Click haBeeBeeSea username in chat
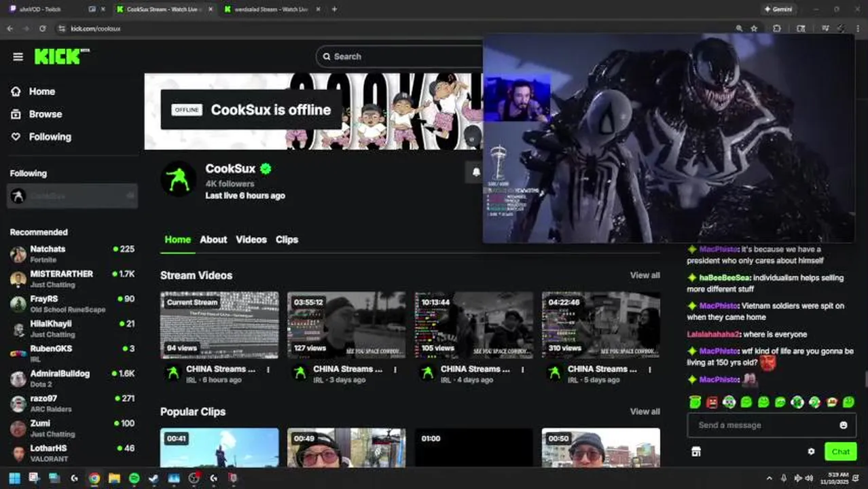868x489 pixels. (x=725, y=278)
